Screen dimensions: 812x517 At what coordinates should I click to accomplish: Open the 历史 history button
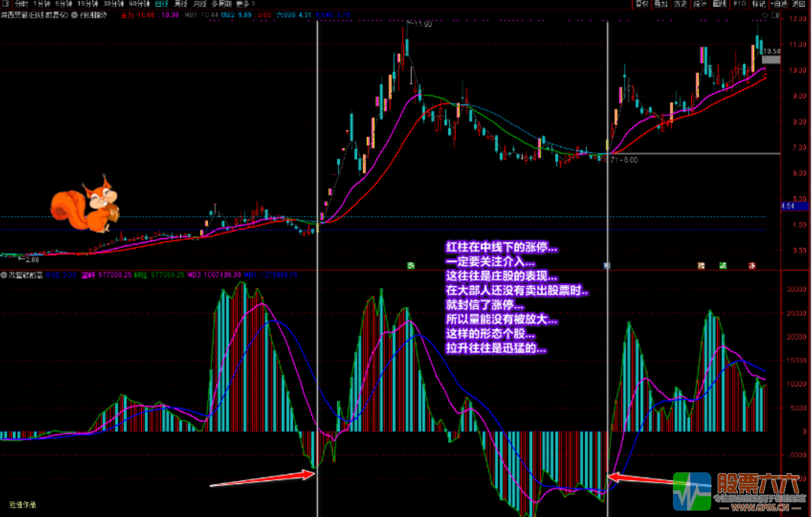681,3
